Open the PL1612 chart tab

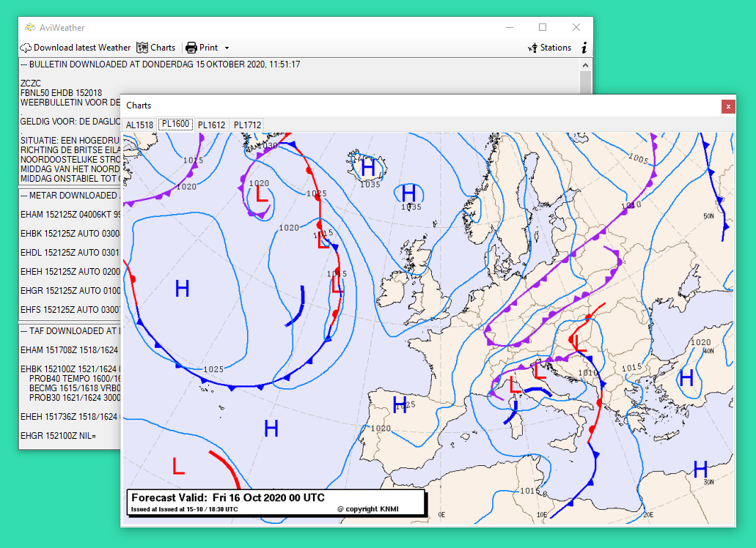point(211,125)
